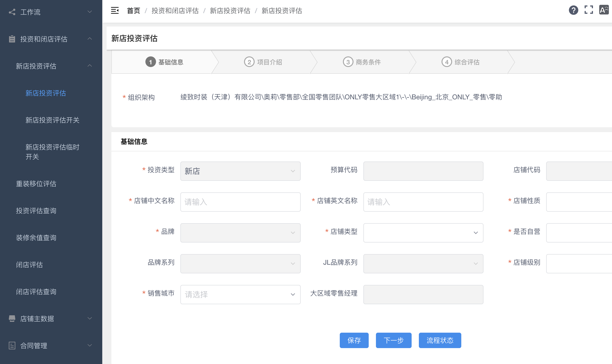Open 新店投资评估开关 in the sidebar
612x364 pixels.
tap(53, 120)
